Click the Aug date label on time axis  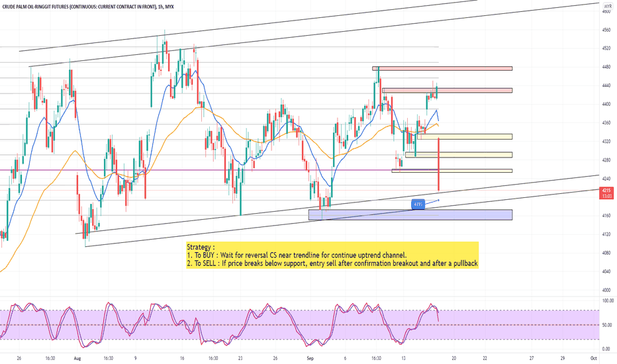click(77, 359)
